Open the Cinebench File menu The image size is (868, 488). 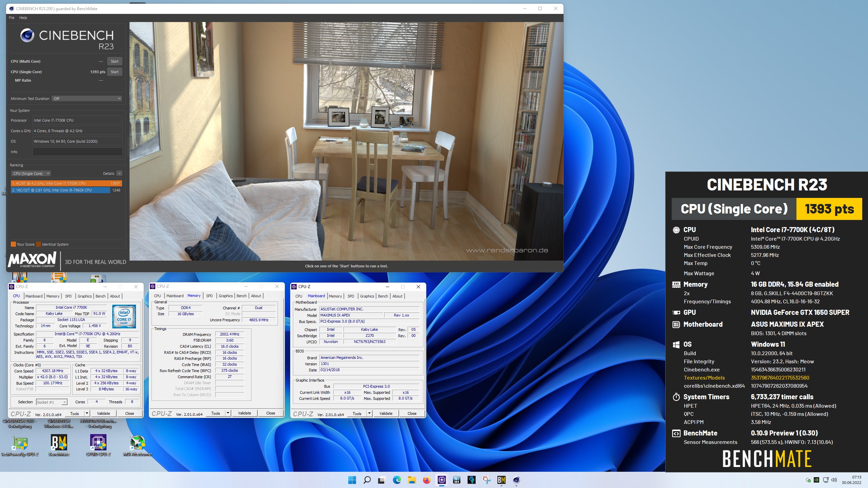click(x=12, y=18)
